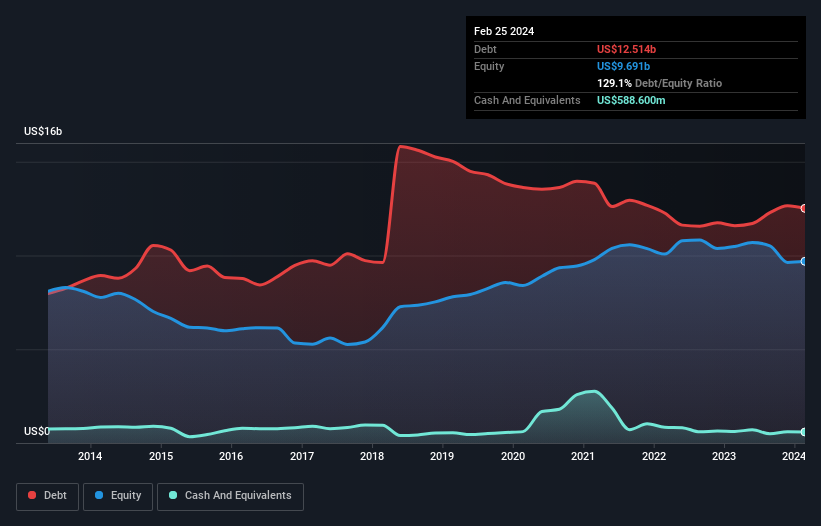Click the US$0 y-axis label
This screenshot has height=526, width=821.
click(x=37, y=431)
